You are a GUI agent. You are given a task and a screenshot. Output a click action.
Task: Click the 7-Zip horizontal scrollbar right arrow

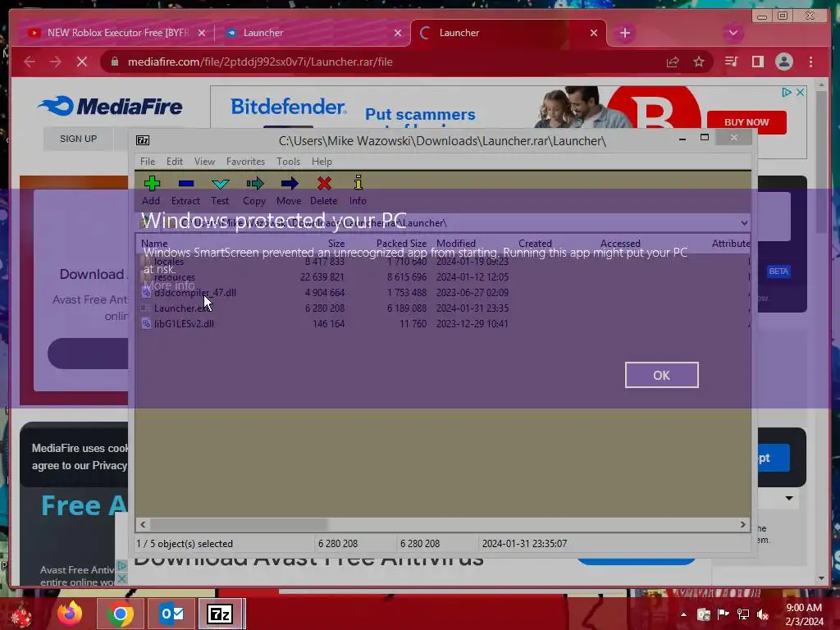743,524
